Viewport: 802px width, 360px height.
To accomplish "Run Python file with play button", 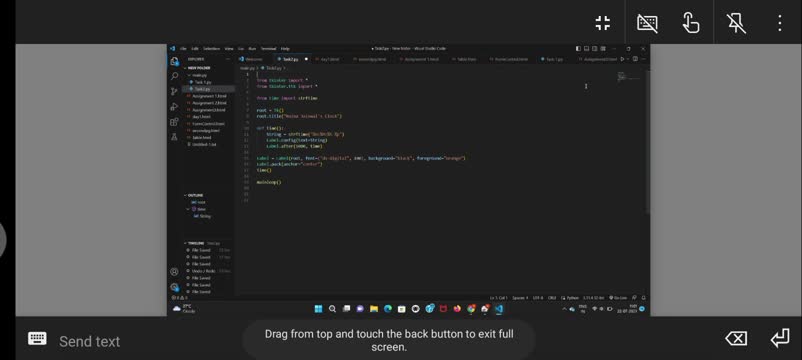I will [622, 59].
